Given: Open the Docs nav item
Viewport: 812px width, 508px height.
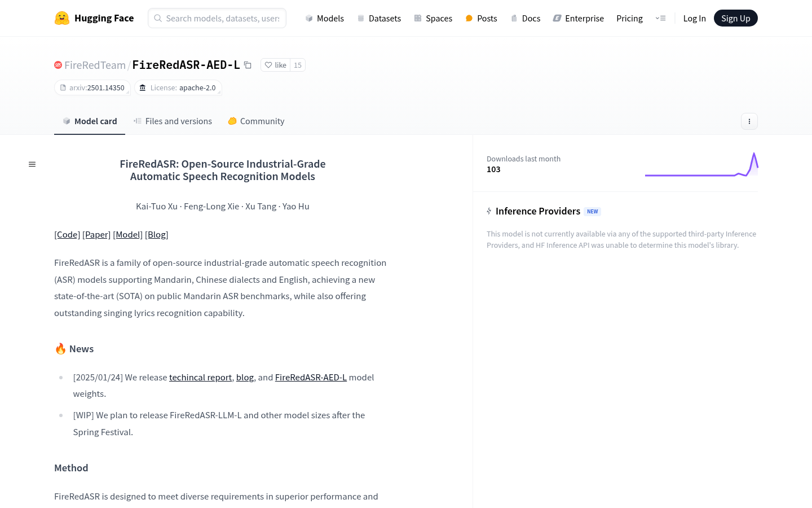Looking at the screenshot, I should tap(526, 18).
